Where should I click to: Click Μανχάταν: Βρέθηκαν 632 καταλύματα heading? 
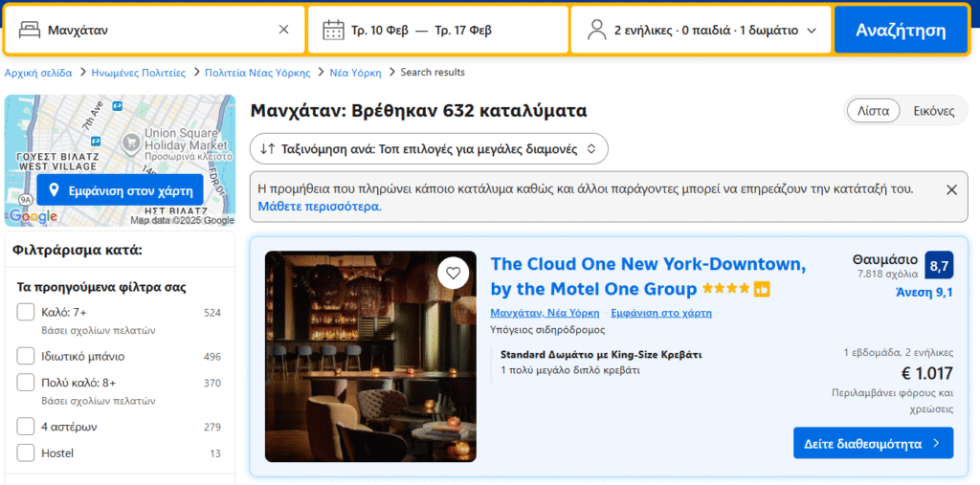pyautogui.click(x=419, y=111)
